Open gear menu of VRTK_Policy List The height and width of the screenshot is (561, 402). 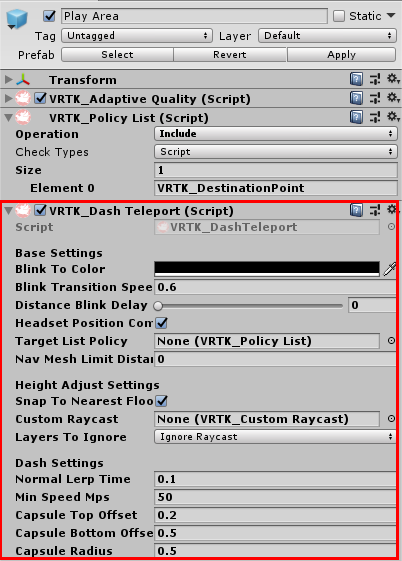coord(393,117)
